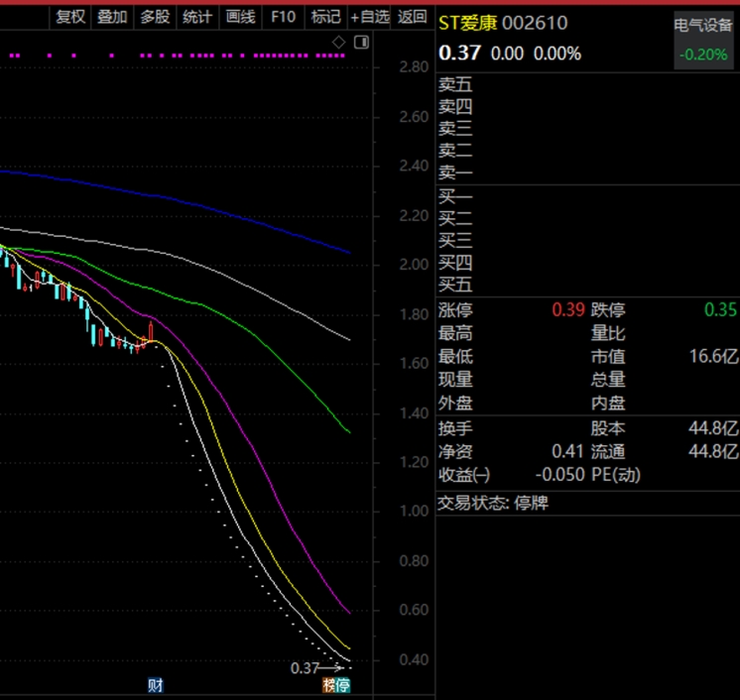The width and height of the screenshot is (740, 700).
Task: Open the 统计 statistics tool
Action: 197,17
